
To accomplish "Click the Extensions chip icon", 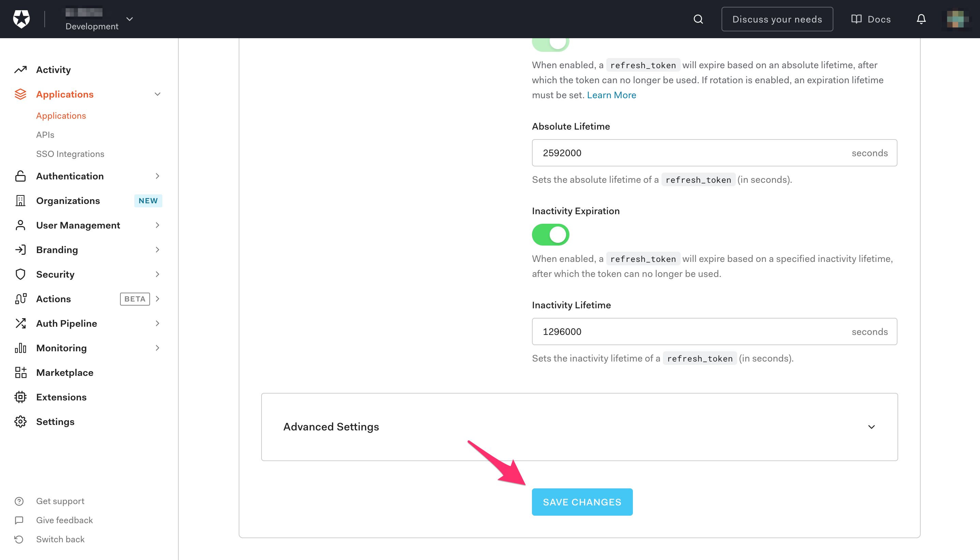I will pos(20,397).
